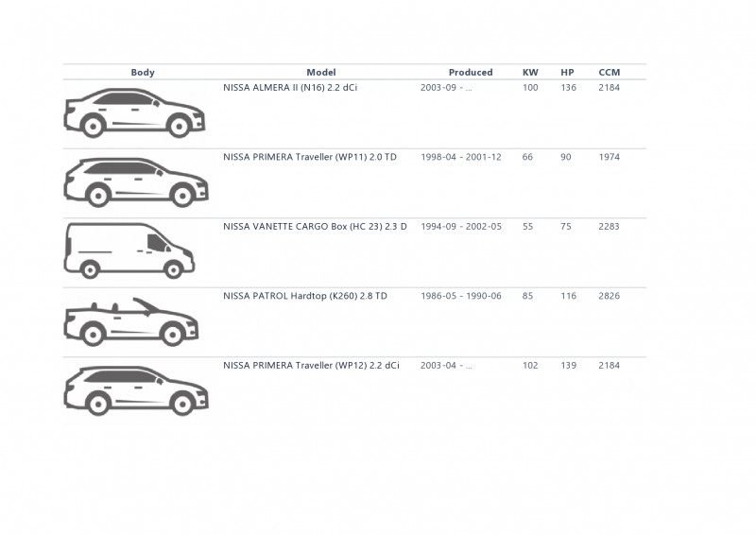Viewport: 756px width, 535px height.
Task: Open NISSA ALMERA II (N16) 2.2 dCi
Action: click(290, 88)
